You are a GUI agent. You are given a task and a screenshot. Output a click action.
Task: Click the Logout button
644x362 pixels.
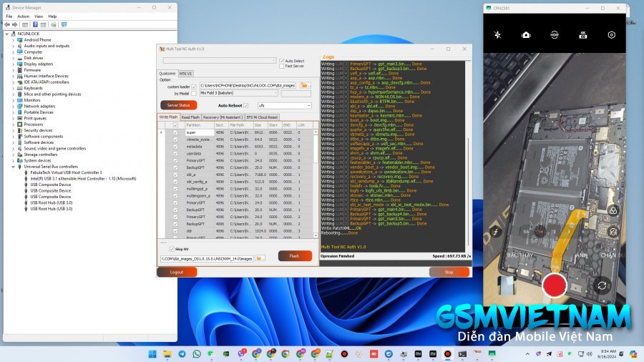coord(177,272)
